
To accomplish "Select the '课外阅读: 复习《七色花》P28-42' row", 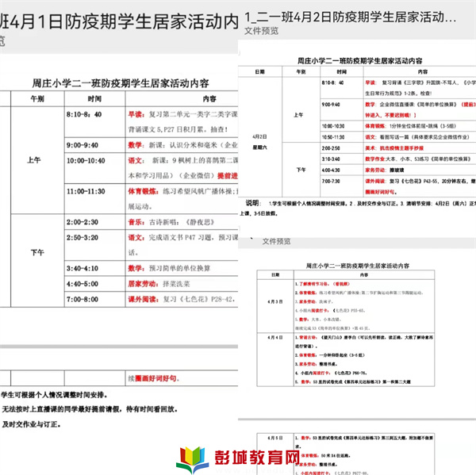I will (182, 299).
